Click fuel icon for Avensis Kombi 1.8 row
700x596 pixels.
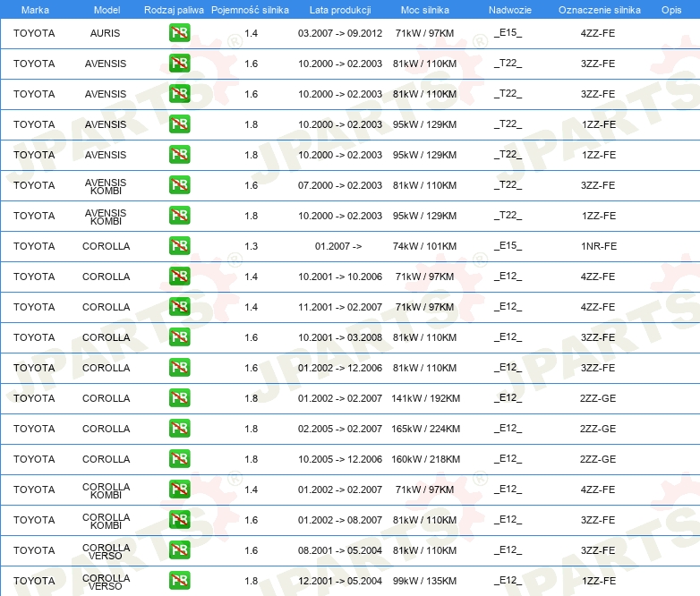[179, 216]
